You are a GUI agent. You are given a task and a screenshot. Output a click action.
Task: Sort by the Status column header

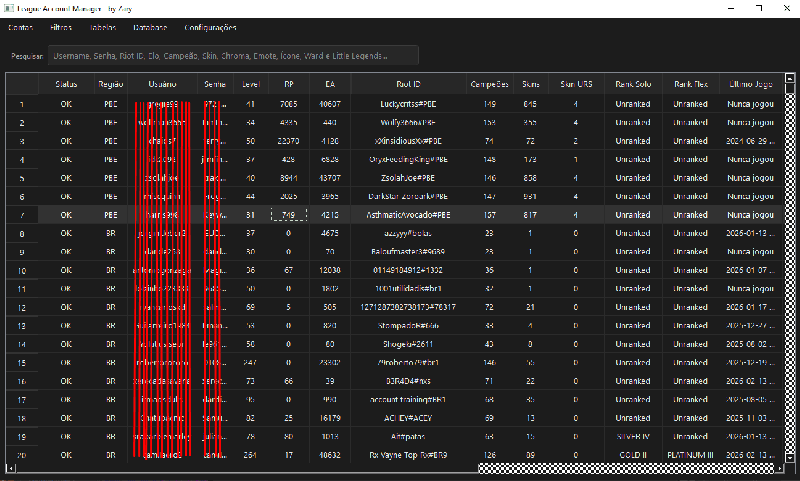[66, 85]
